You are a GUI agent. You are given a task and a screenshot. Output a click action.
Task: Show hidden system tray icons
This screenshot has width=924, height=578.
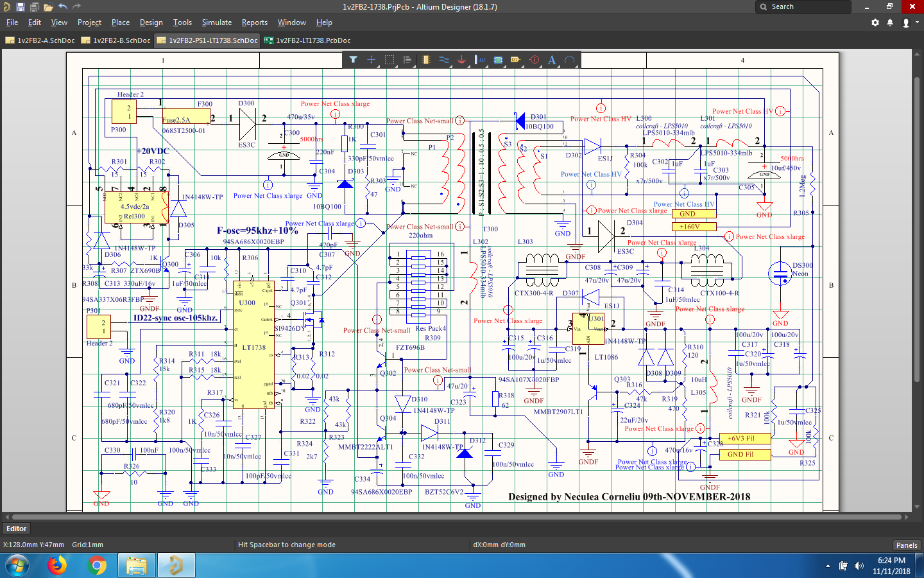828,566
